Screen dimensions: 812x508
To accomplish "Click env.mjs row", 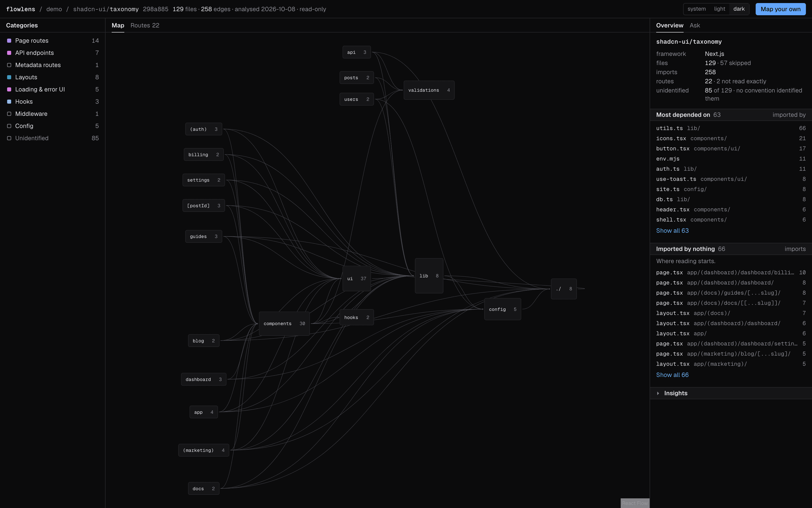I will click(731, 158).
